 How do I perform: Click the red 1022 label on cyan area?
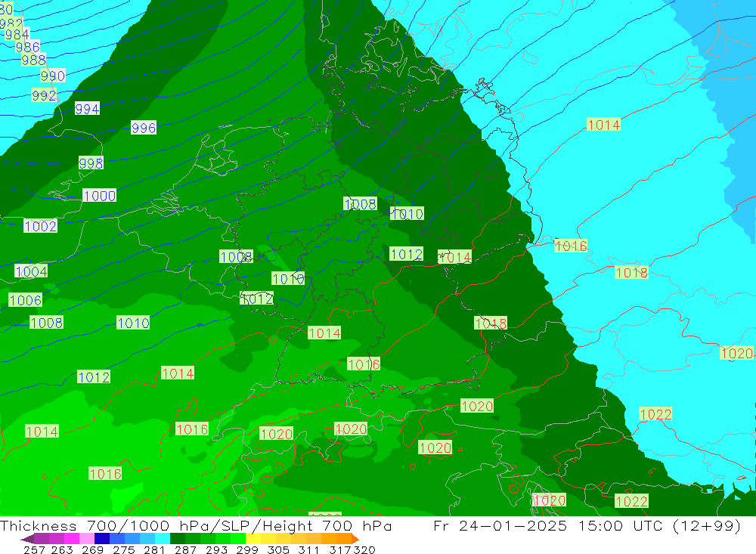(655, 414)
